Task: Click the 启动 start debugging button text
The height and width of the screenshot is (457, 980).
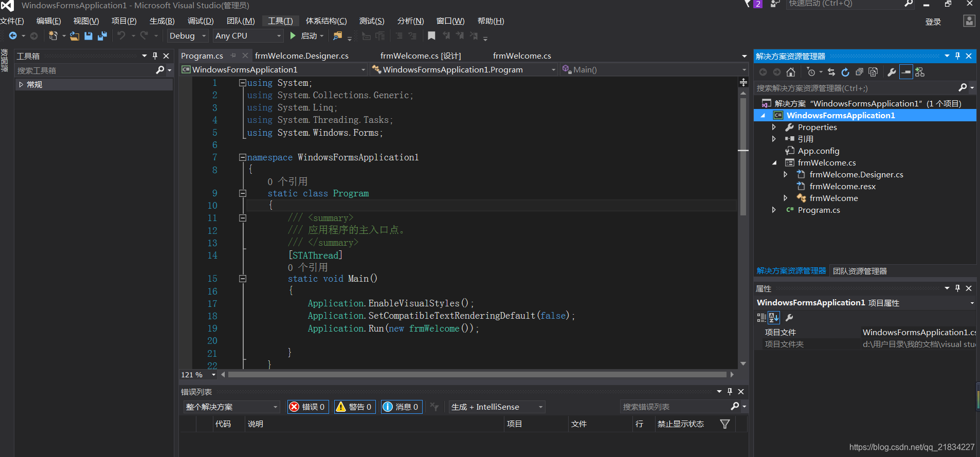Action: [309, 35]
